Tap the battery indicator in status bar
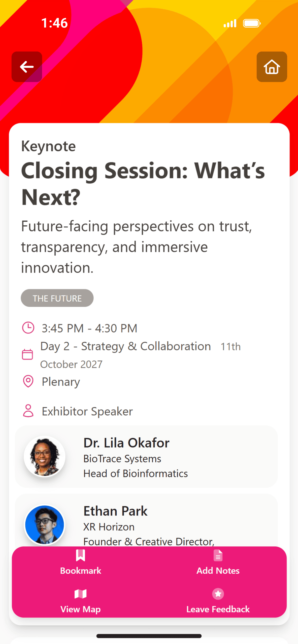Viewport: 298px width, 644px height. click(x=252, y=23)
